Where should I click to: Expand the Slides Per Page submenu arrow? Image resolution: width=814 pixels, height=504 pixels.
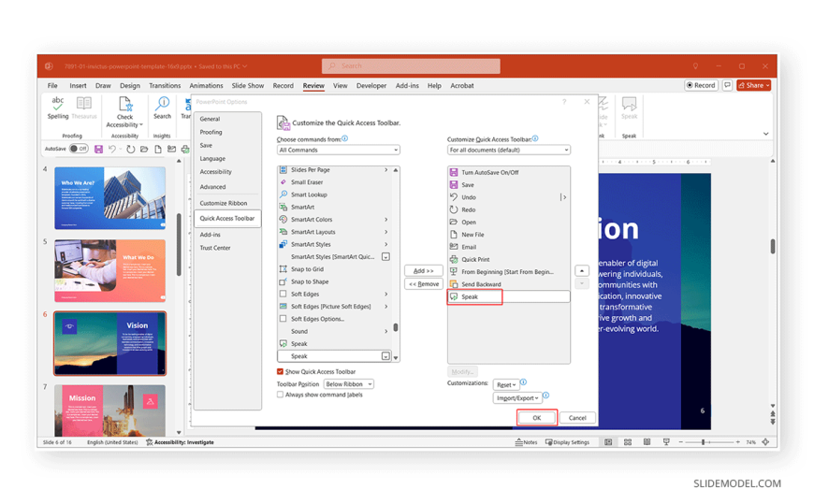tap(385, 170)
